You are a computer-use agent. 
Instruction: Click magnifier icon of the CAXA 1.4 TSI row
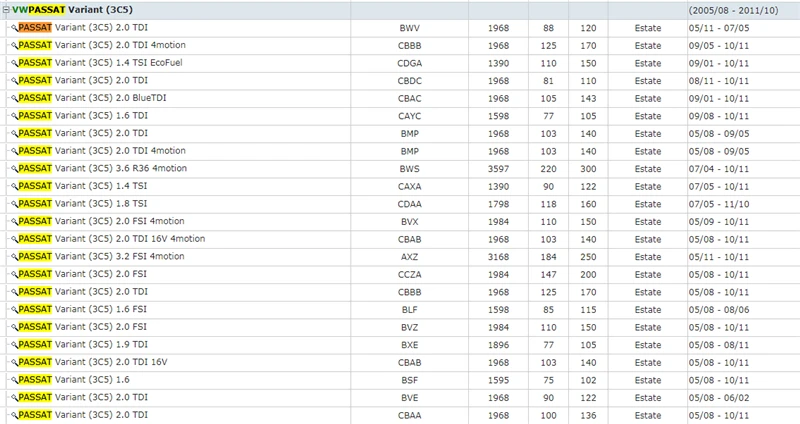[14, 186]
